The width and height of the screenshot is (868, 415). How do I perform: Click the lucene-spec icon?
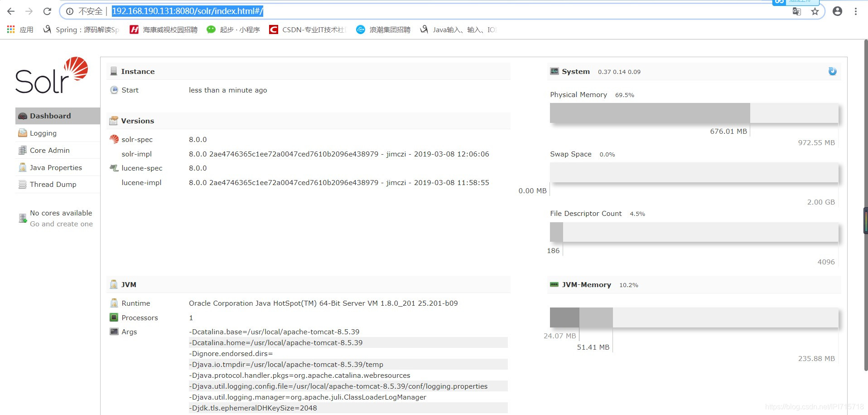tap(114, 168)
